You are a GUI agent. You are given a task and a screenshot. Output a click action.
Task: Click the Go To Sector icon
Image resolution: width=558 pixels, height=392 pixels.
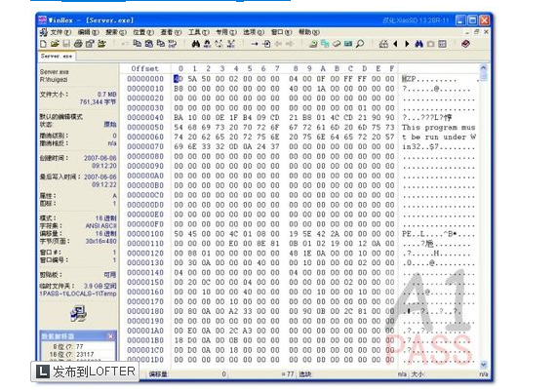click(266, 44)
